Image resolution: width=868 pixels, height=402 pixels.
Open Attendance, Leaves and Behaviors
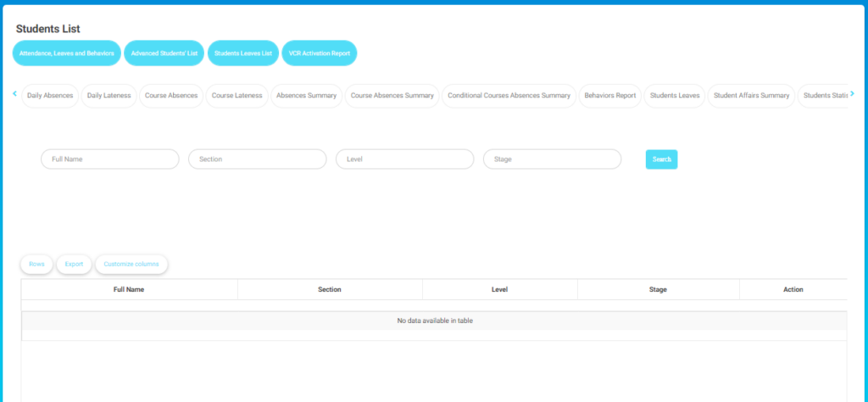point(66,53)
